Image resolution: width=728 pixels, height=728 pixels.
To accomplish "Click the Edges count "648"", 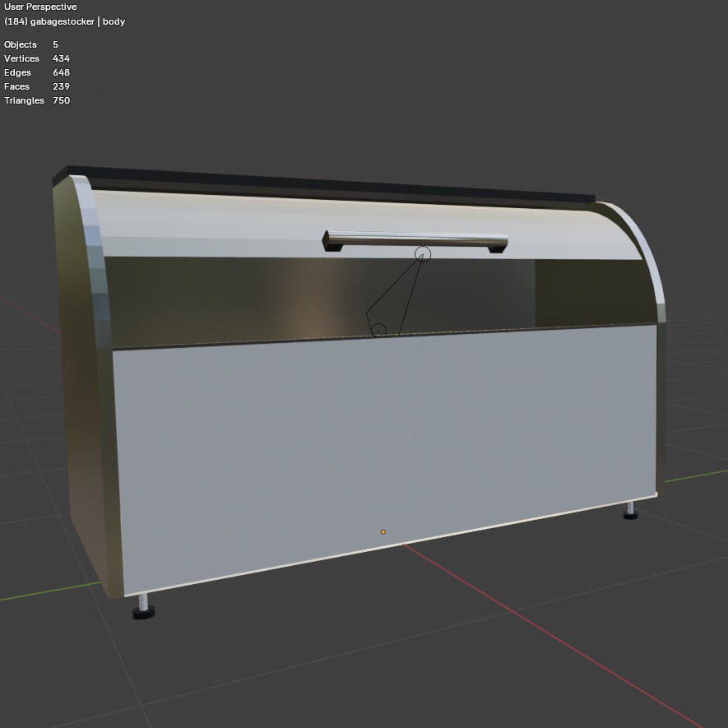I will pyautogui.click(x=62, y=72).
